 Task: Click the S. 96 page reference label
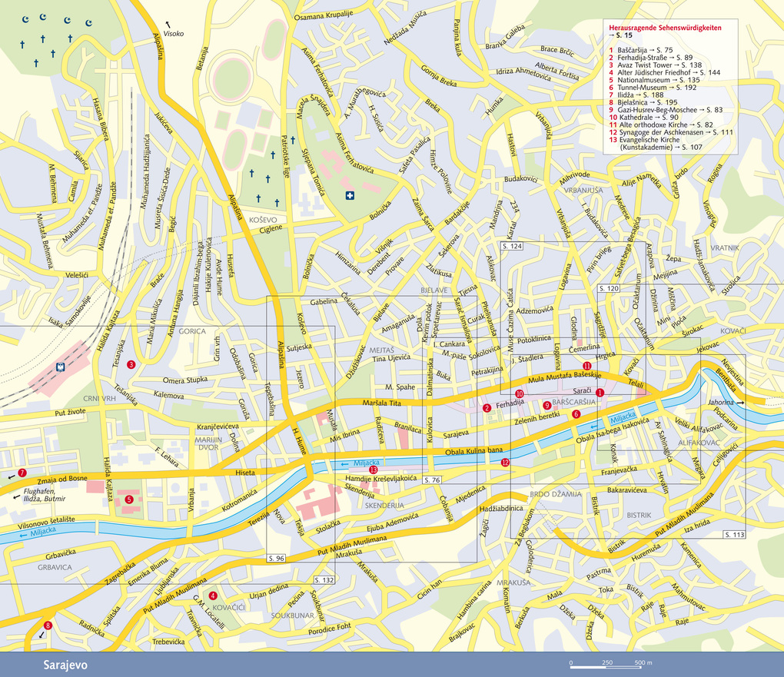click(x=277, y=558)
